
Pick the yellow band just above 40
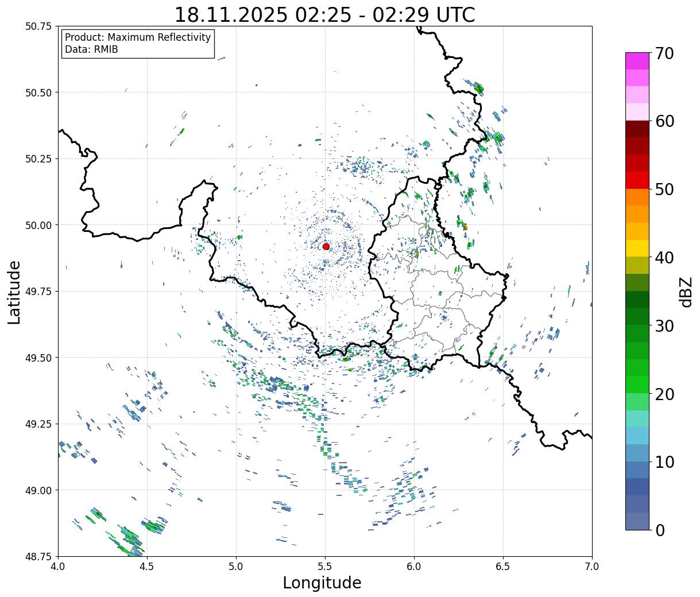tap(637, 248)
